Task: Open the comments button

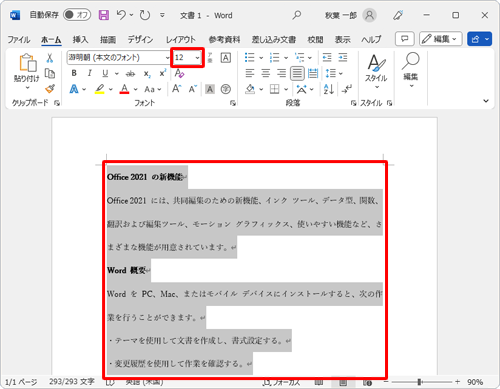Action: (405, 39)
